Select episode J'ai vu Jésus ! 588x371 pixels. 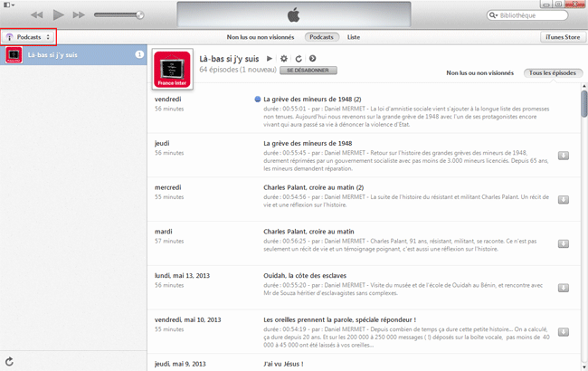click(x=283, y=364)
